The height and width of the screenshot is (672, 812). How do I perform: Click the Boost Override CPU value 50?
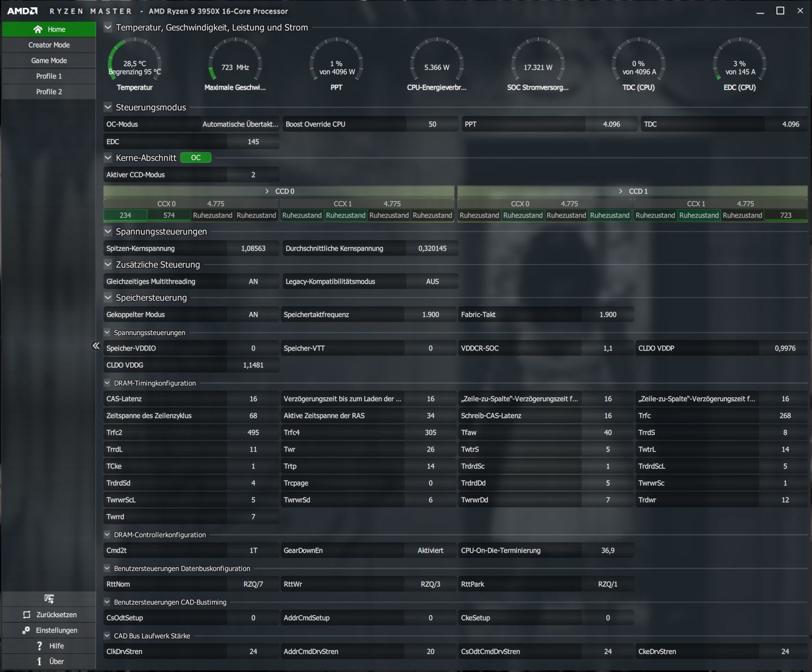[x=433, y=124]
